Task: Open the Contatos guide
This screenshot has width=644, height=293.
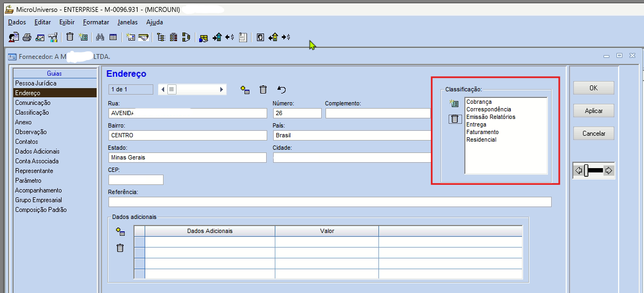Action: coord(55,142)
